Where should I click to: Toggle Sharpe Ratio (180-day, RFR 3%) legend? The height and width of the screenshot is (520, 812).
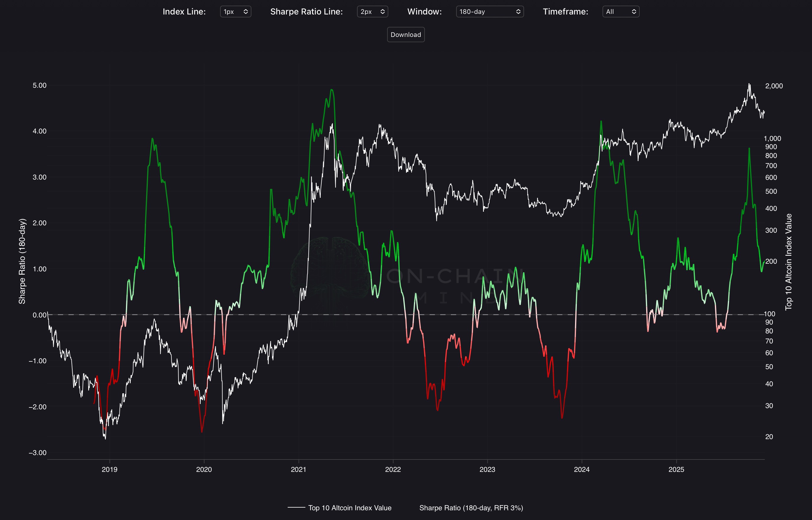[471, 508]
